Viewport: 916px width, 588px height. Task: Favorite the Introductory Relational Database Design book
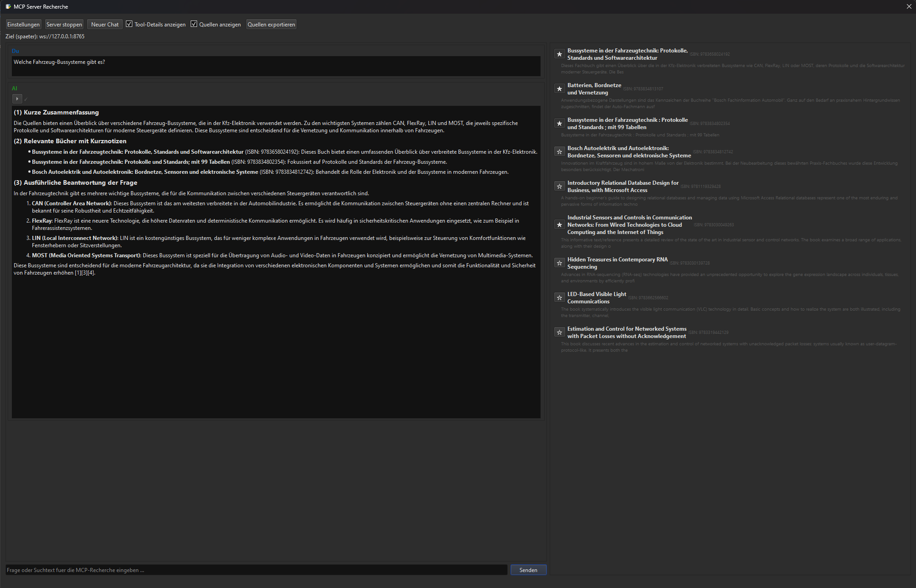559,187
